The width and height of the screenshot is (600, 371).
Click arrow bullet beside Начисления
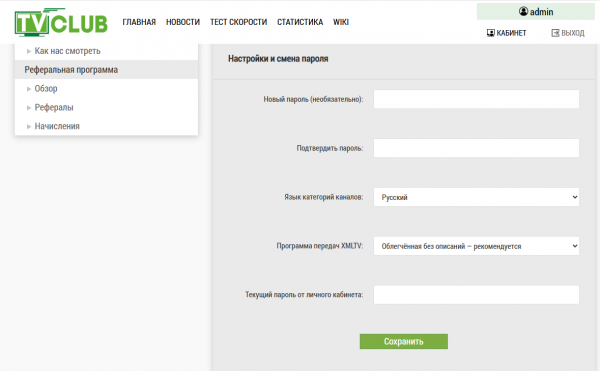coord(29,126)
